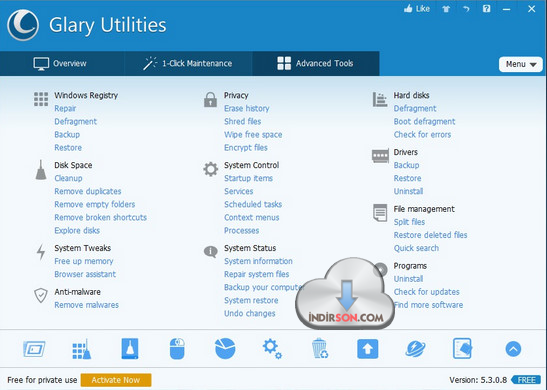Click the double gears dock icon
This screenshot has height=390, width=547.
point(272,349)
